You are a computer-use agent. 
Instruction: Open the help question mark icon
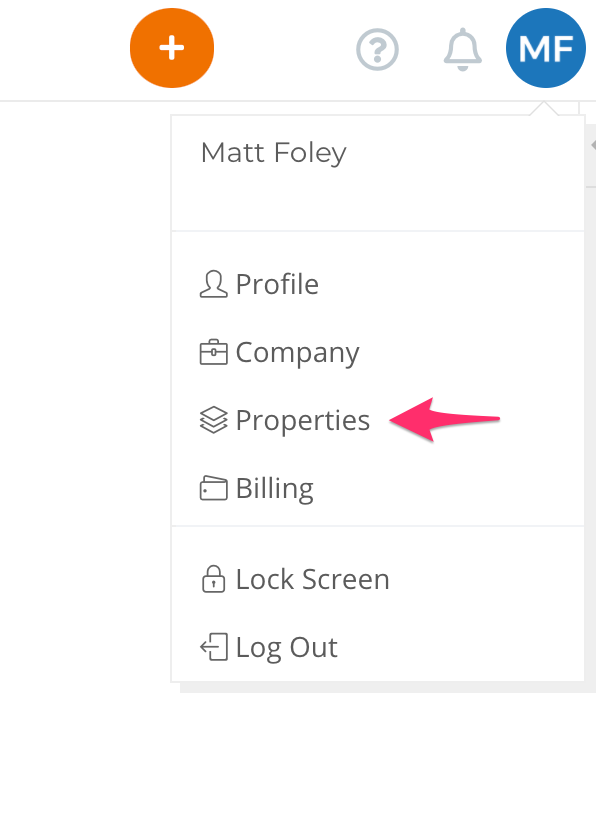pyautogui.click(x=377, y=50)
